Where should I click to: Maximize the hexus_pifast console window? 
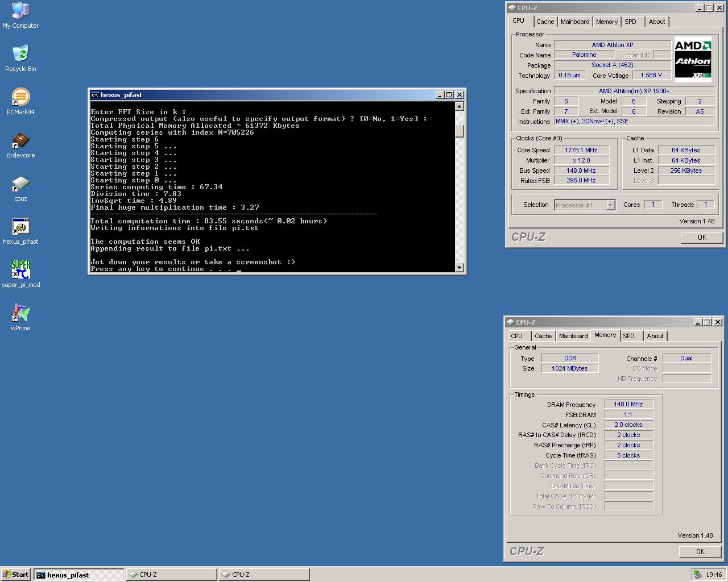pyautogui.click(x=449, y=95)
